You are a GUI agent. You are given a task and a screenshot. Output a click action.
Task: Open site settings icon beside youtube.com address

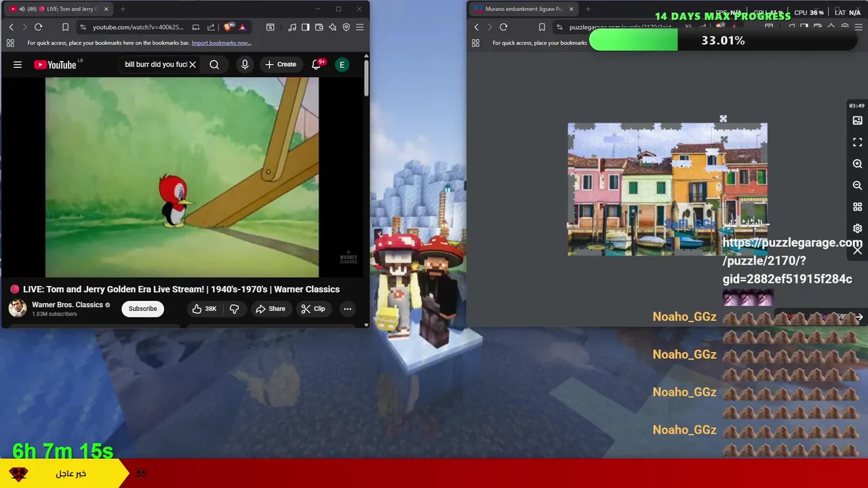tap(83, 27)
